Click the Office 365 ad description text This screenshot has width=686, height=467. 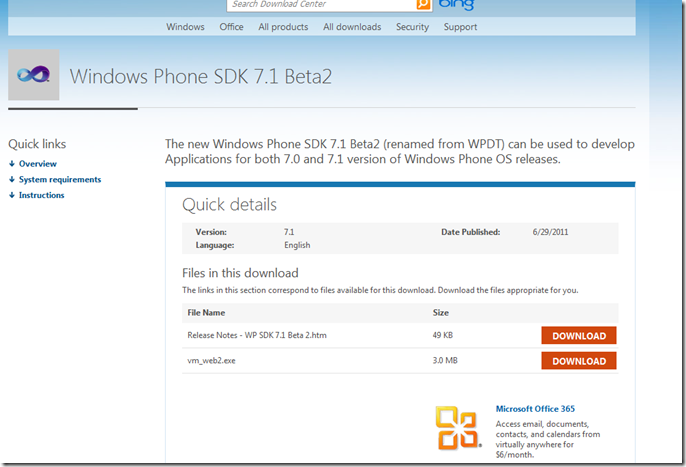point(548,439)
